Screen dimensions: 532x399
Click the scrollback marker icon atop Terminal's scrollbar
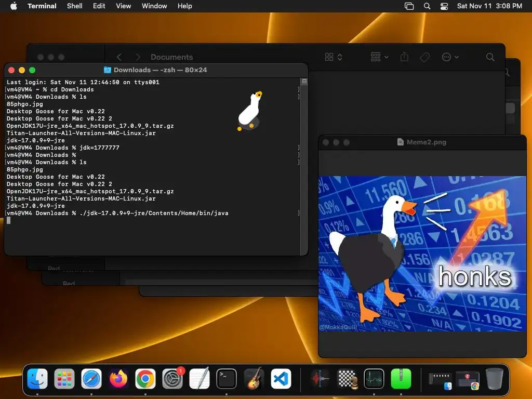[x=304, y=82]
